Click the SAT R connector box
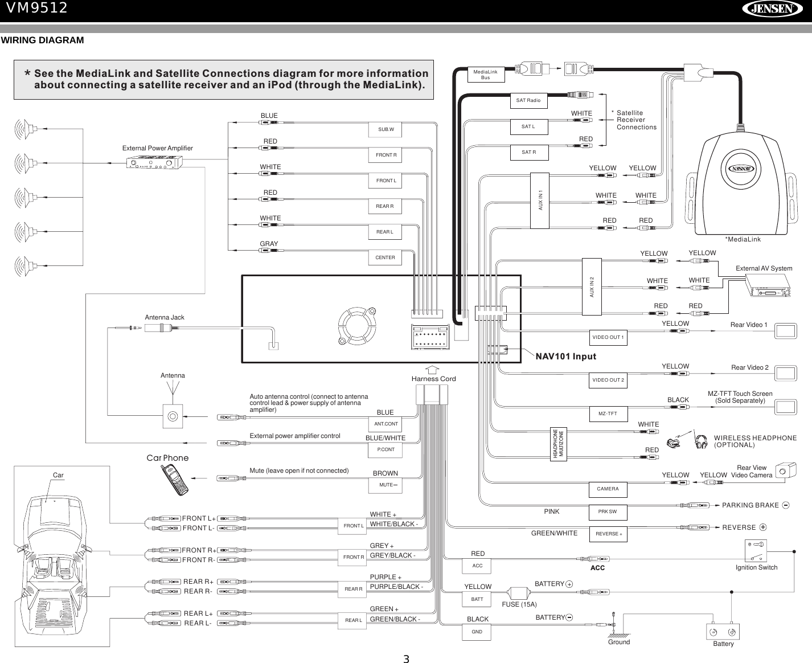Screen dimensions: 812x663 pos(528,152)
